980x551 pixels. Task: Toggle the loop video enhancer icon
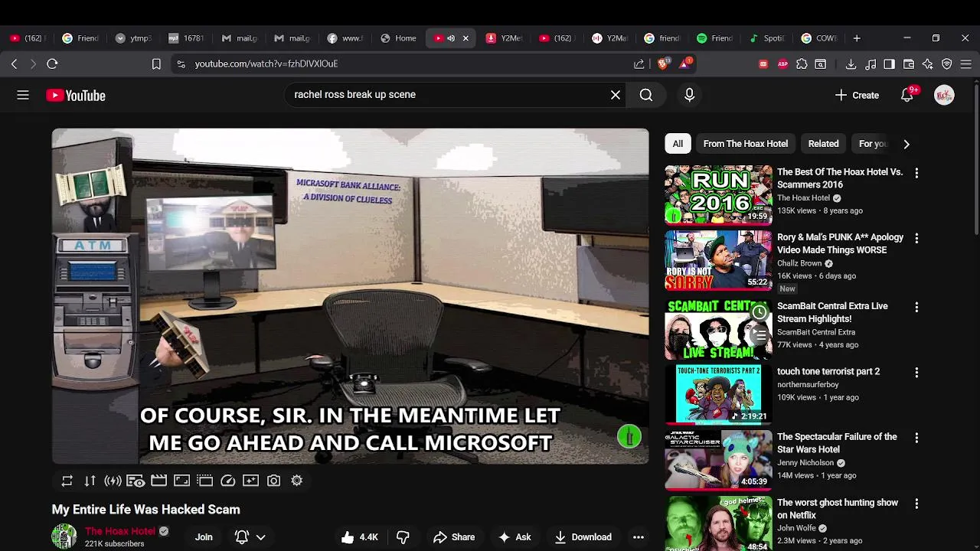click(x=67, y=481)
